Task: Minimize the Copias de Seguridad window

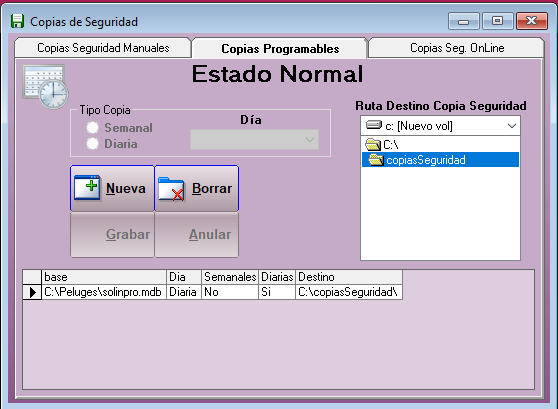Action: (464, 21)
